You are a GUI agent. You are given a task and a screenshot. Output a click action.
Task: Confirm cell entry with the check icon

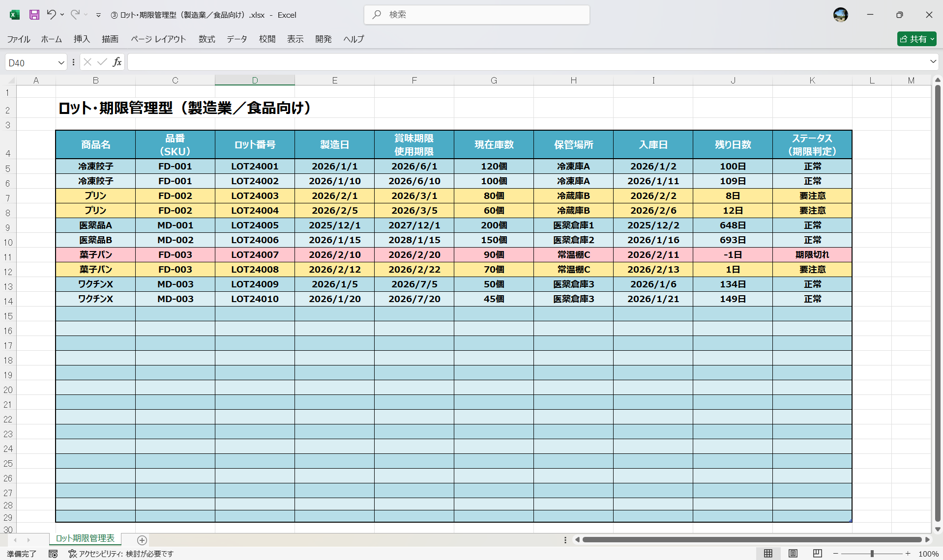(x=102, y=62)
